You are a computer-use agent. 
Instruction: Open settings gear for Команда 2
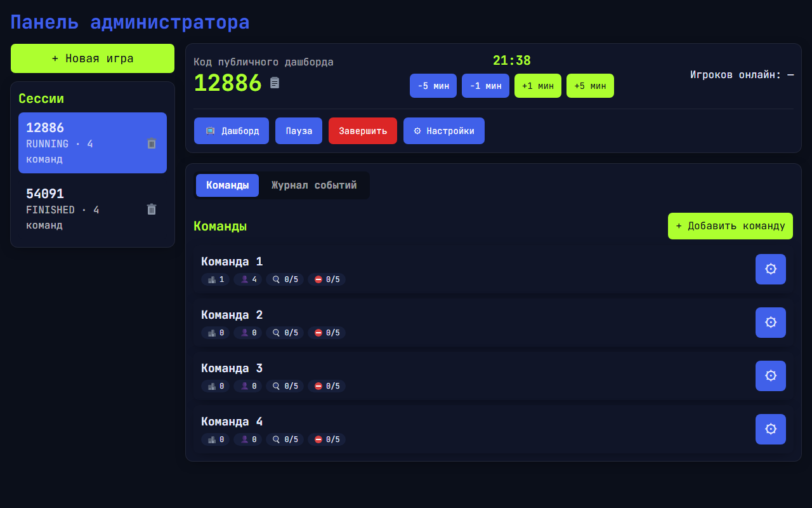pos(771,323)
